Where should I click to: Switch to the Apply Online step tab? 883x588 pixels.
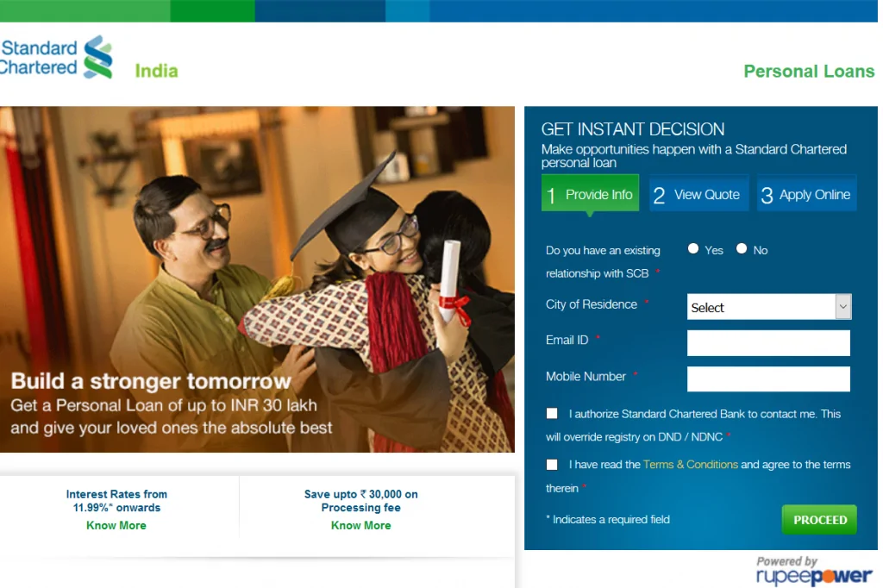807,194
